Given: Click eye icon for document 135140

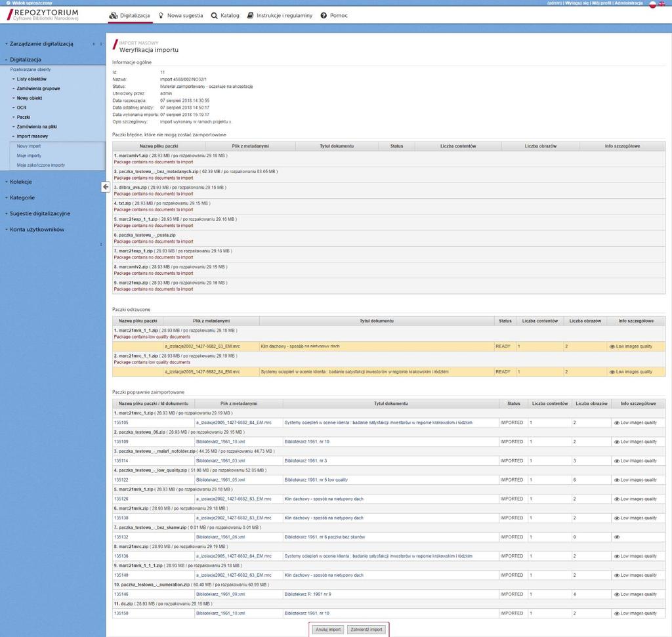Looking at the screenshot, I should (x=617, y=575).
